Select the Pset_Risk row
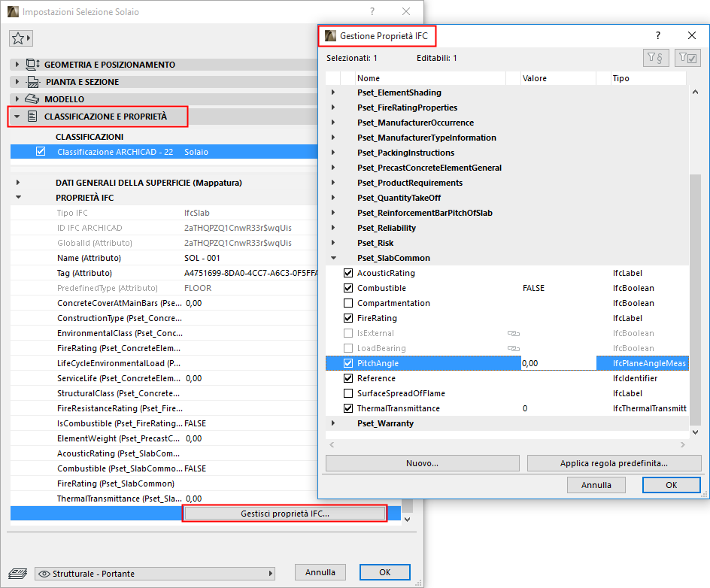This screenshot has height=588, width=710. [x=507, y=243]
